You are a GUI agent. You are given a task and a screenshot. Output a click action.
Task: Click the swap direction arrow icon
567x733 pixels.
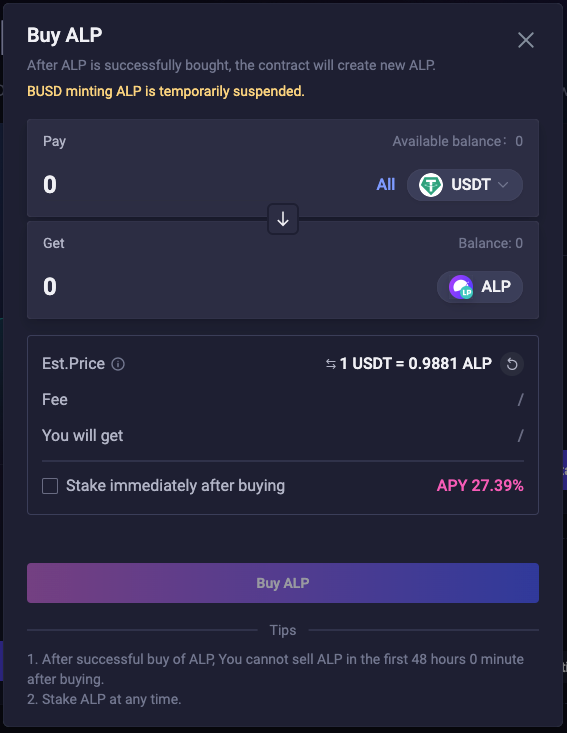(x=283, y=219)
